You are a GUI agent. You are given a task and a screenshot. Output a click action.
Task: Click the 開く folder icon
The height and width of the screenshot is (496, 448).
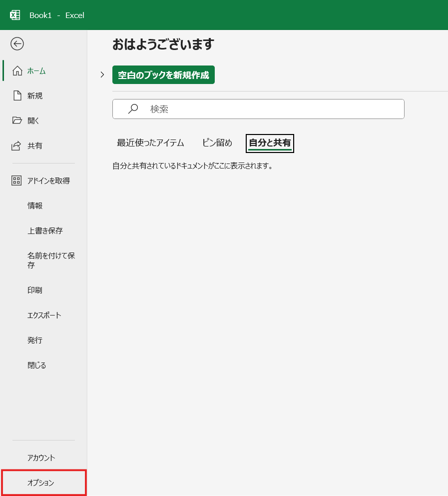click(17, 120)
